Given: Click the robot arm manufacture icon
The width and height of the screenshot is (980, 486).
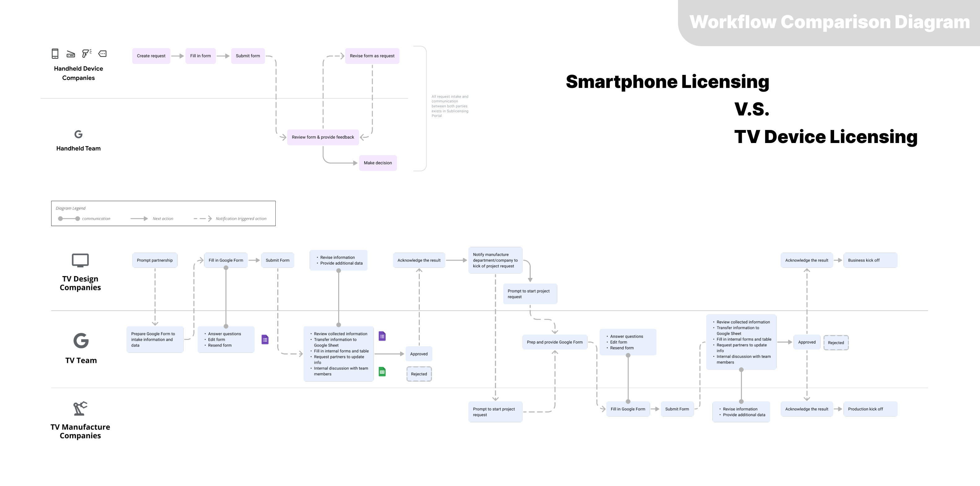Looking at the screenshot, I should coord(80,408).
